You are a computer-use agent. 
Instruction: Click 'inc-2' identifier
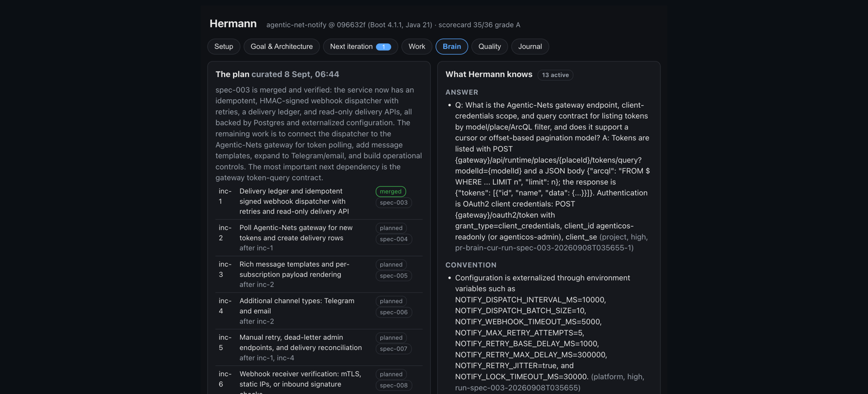pos(225,233)
